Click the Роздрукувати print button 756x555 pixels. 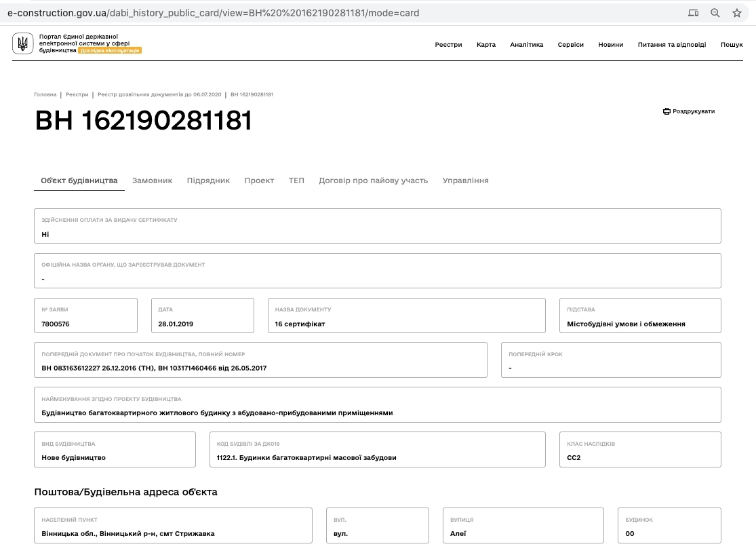click(x=688, y=111)
